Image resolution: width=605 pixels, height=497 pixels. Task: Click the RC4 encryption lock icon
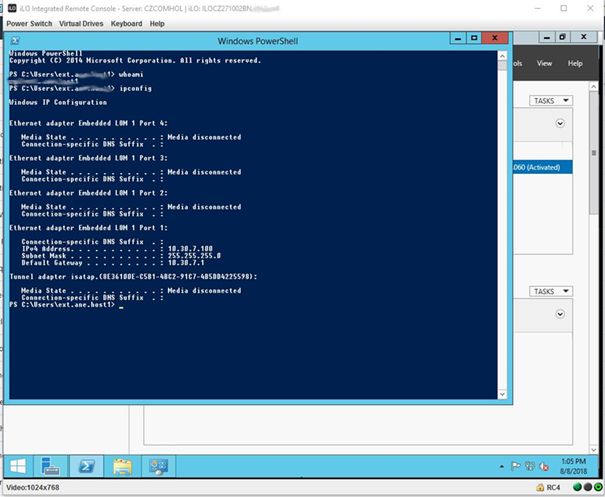pyautogui.click(x=540, y=488)
